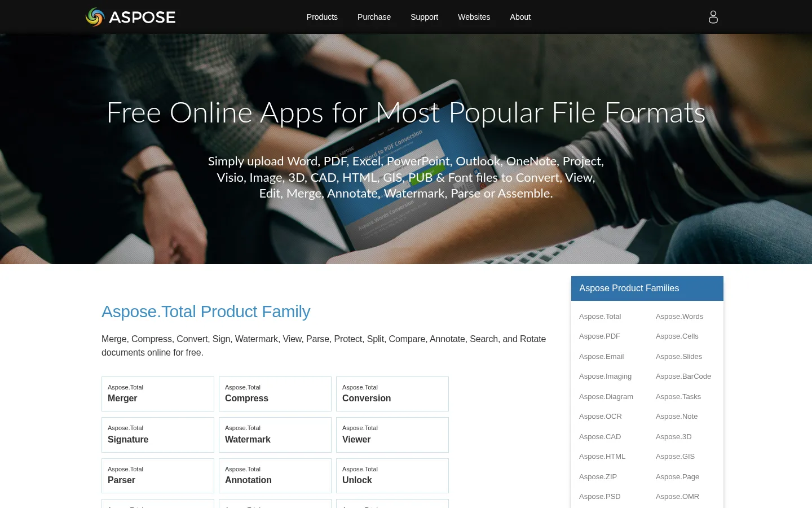
Task: Select Aspose.Tasks in product families
Action: pyautogui.click(x=678, y=397)
